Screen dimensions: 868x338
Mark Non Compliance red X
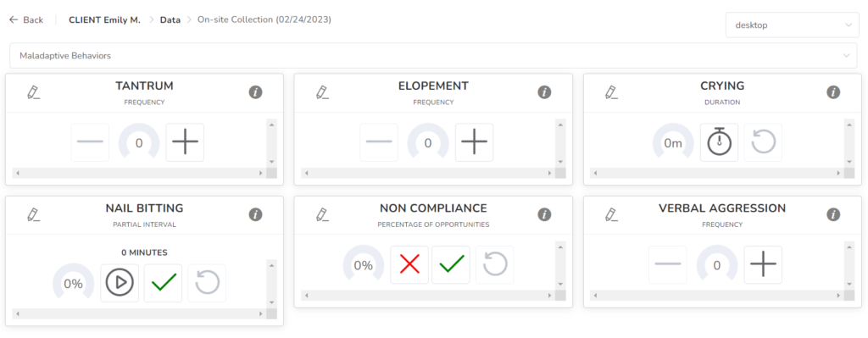(x=409, y=265)
